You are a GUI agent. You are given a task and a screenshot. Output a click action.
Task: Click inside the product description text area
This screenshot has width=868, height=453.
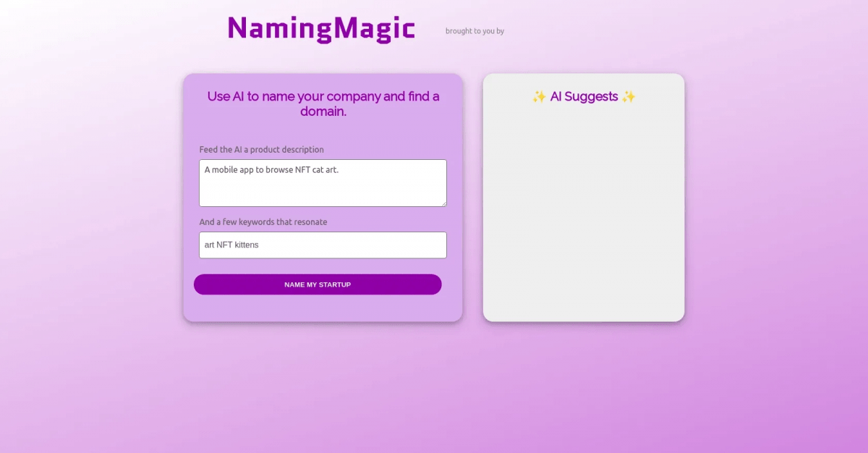[x=323, y=182]
